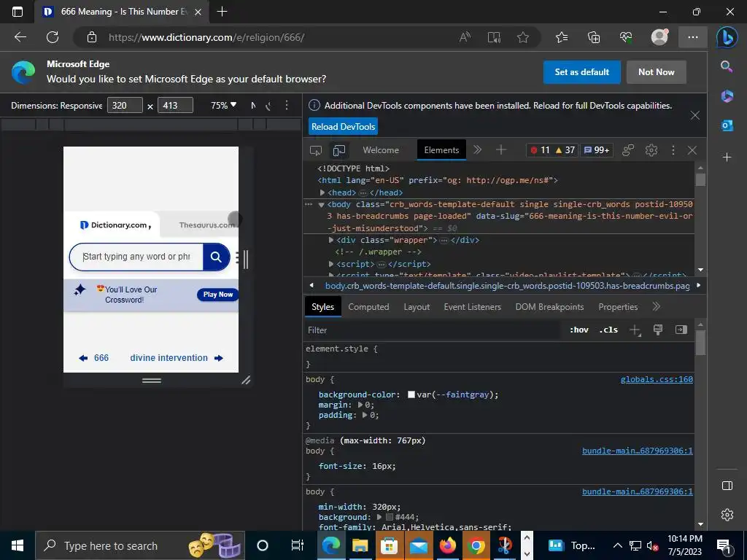
Task: Close the DevTools panel
Action: [692, 150]
